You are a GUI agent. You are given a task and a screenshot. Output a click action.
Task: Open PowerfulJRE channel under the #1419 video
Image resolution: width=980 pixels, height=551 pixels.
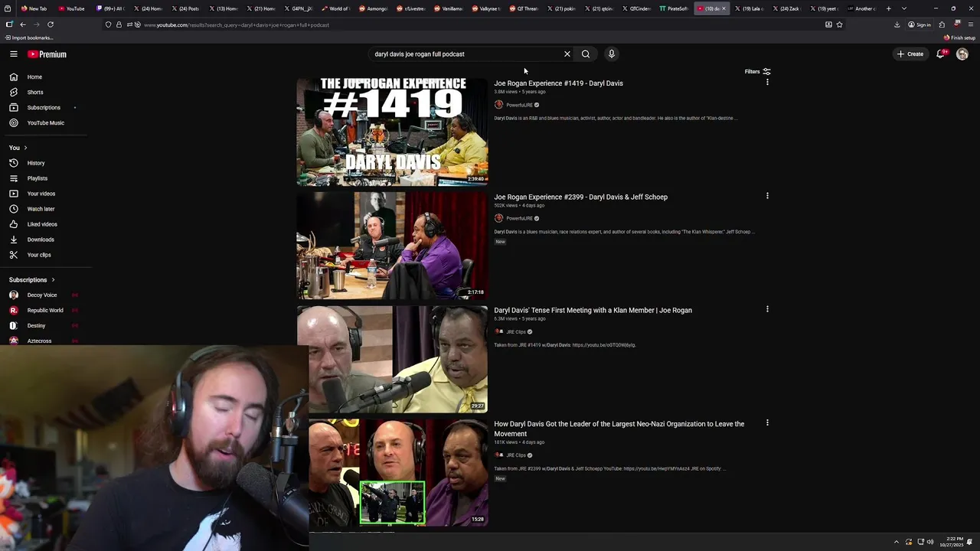coord(519,105)
